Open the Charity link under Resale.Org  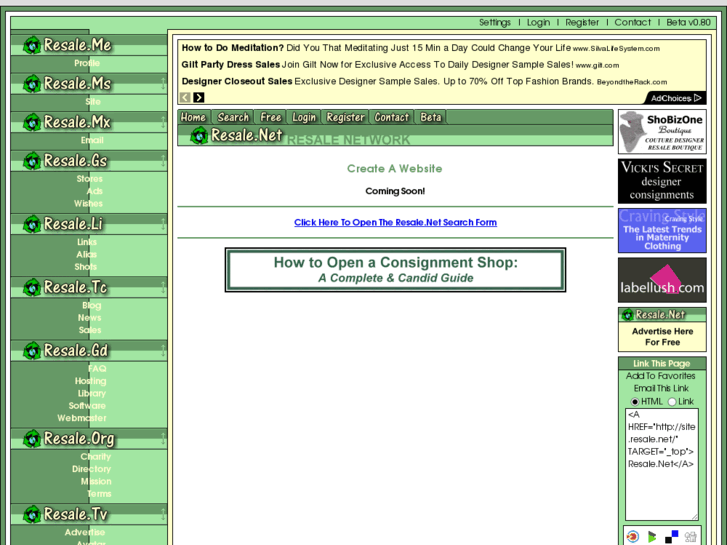point(96,457)
